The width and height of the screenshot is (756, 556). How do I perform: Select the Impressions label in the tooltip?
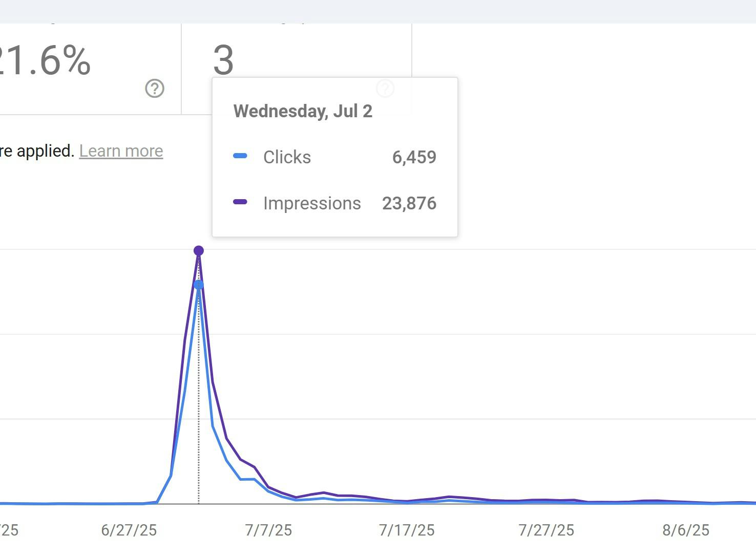pyautogui.click(x=312, y=203)
